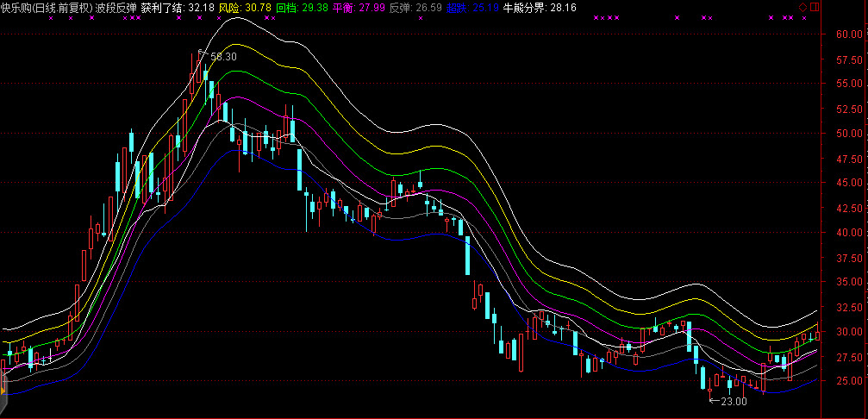This screenshot has width=868, height=419.
Task: Click the orange arrow marker at left edge
Action: [x=3, y=391]
